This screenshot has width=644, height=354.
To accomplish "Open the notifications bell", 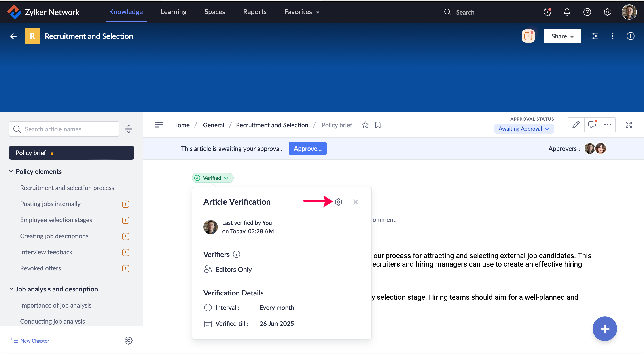I will click(567, 12).
